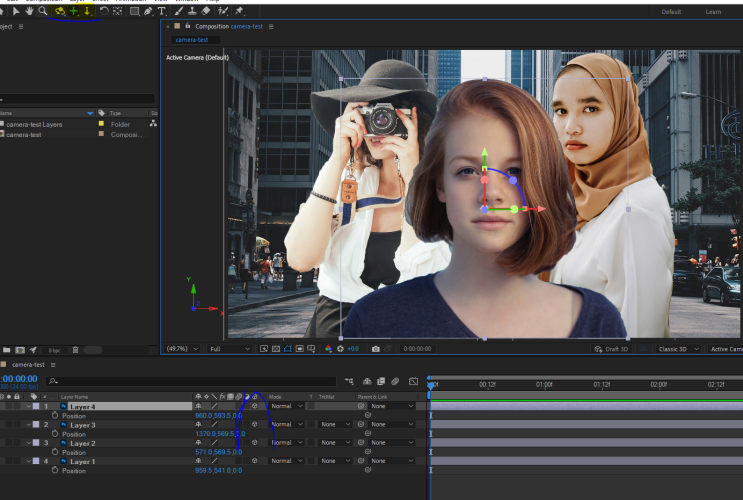Image resolution: width=743 pixels, height=500 pixels.
Task: Select the Eraser tool
Action: (x=206, y=11)
